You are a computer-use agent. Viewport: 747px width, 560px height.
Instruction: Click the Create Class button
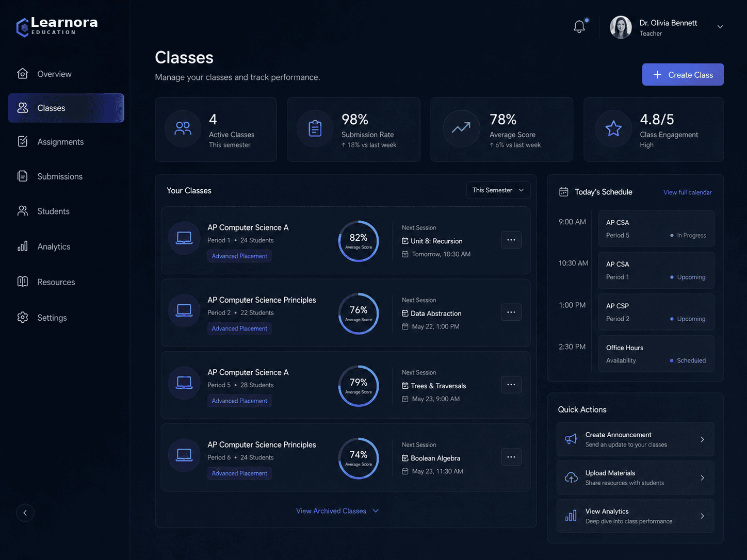[x=683, y=75]
